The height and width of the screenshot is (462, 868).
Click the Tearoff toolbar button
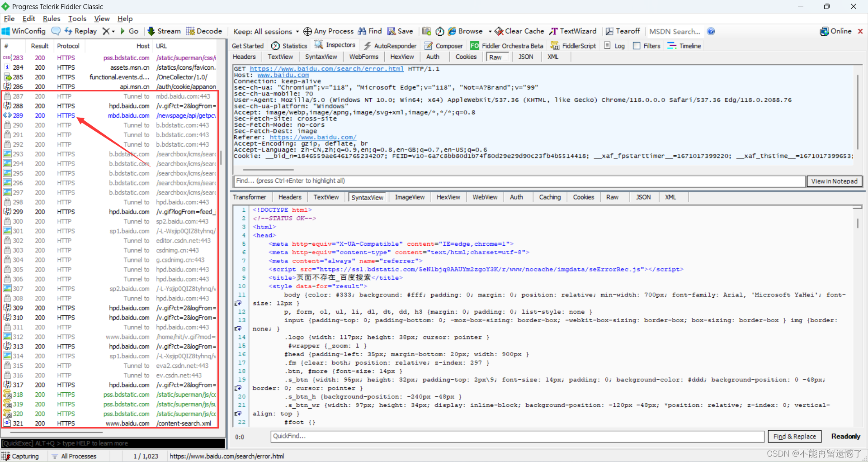pyautogui.click(x=623, y=31)
